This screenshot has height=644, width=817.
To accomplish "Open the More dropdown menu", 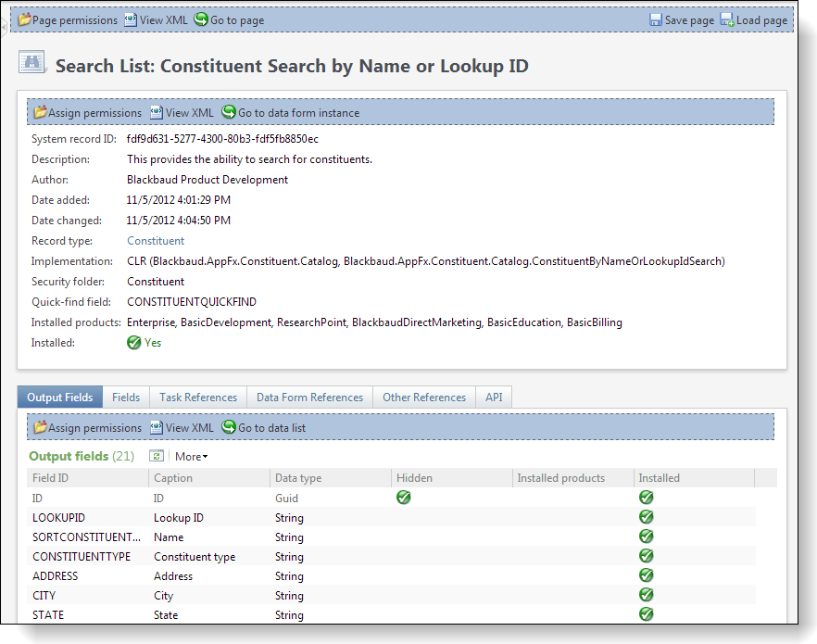I will (191, 456).
